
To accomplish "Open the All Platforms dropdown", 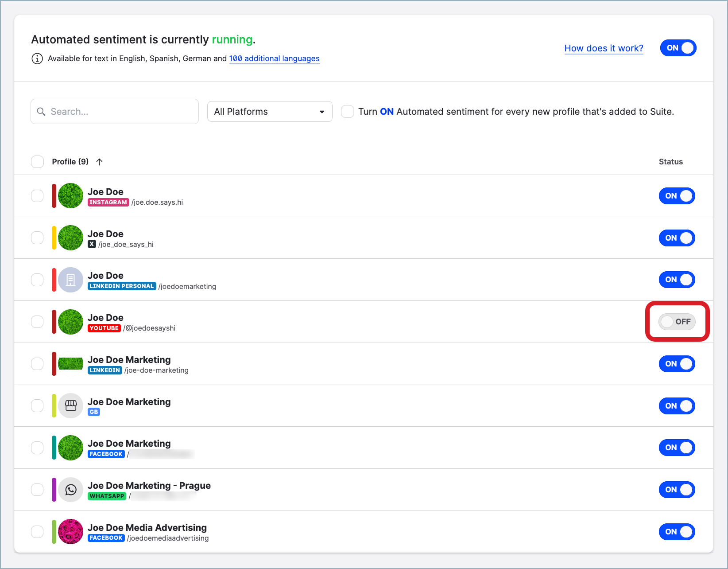I will [x=269, y=111].
